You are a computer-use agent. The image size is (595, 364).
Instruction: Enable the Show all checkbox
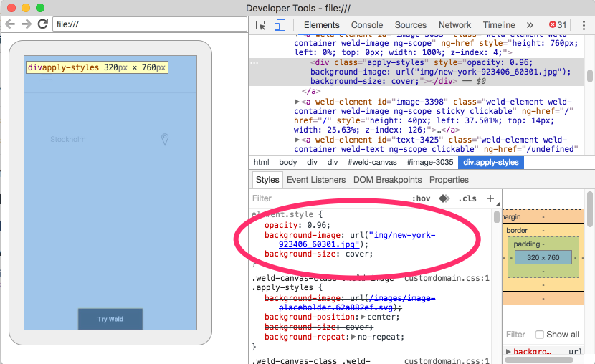tap(540, 335)
